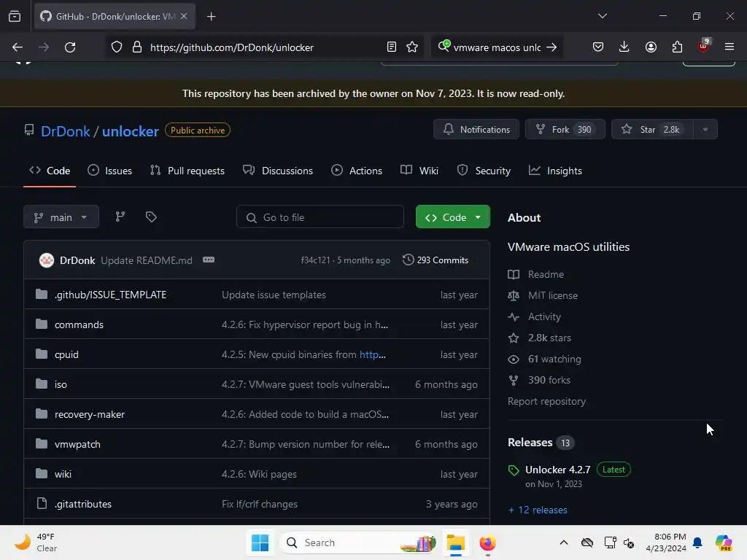Open the unlocker repository name link
This screenshot has height=560, width=747.
point(130,131)
